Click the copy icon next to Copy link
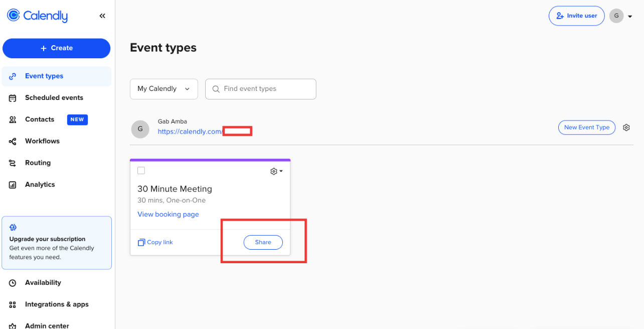The image size is (644, 329). pos(141,243)
